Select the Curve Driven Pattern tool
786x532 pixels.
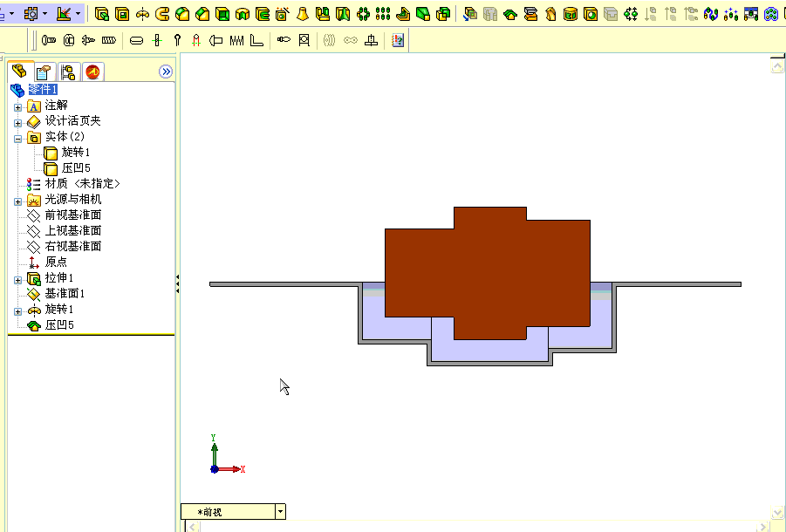click(x=711, y=15)
